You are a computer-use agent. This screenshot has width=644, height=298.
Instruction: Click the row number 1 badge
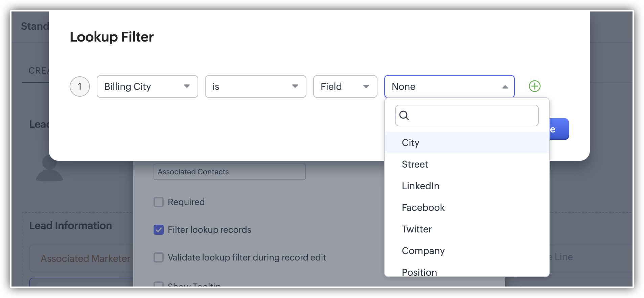pos(80,86)
